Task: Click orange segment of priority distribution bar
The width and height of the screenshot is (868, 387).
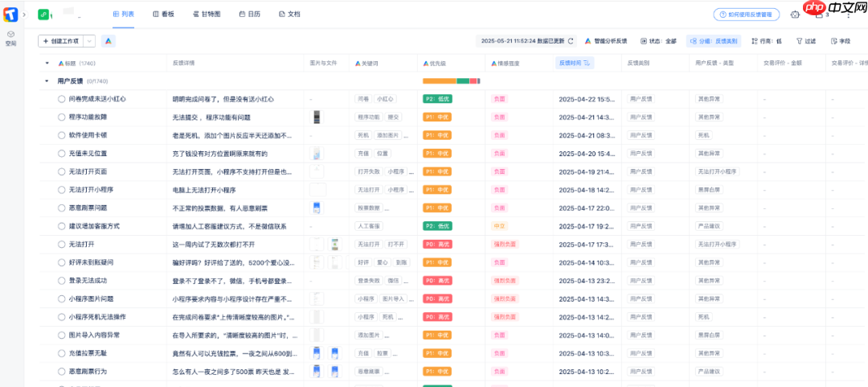Action: click(440, 81)
